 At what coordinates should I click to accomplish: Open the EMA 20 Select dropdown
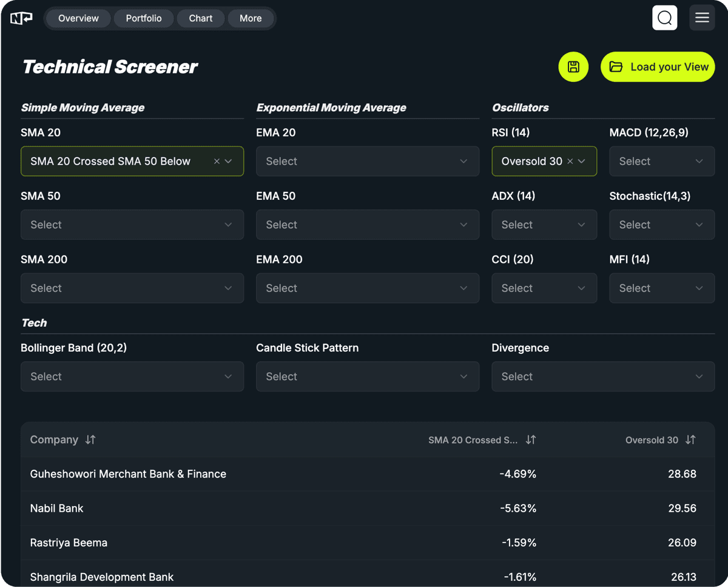click(367, 161)
